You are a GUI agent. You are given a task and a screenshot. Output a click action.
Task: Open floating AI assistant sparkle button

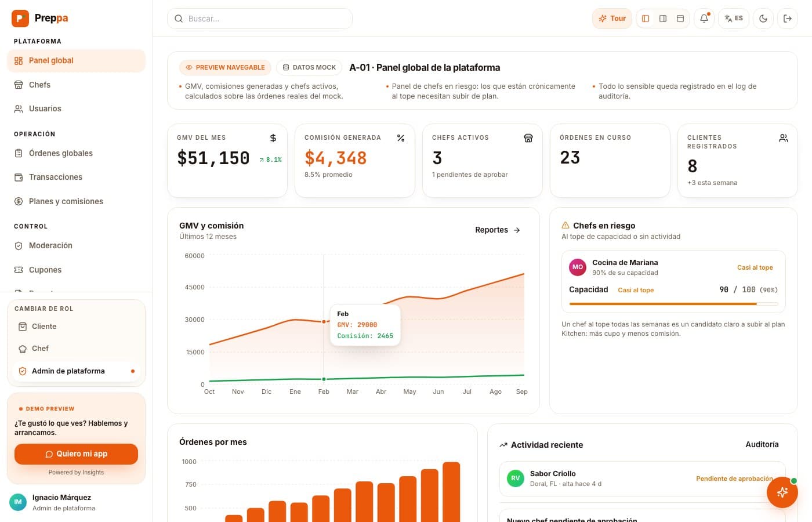coord(782,492)
